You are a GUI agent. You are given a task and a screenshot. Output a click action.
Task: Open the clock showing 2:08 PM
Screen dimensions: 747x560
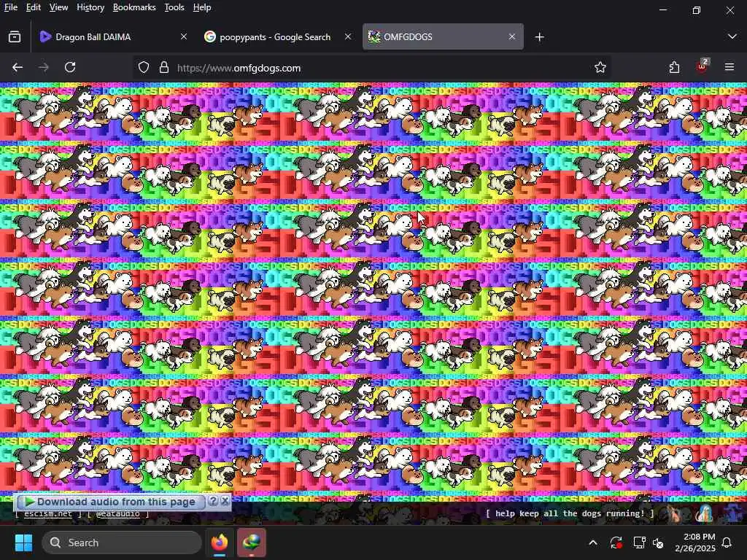[695, 542]
